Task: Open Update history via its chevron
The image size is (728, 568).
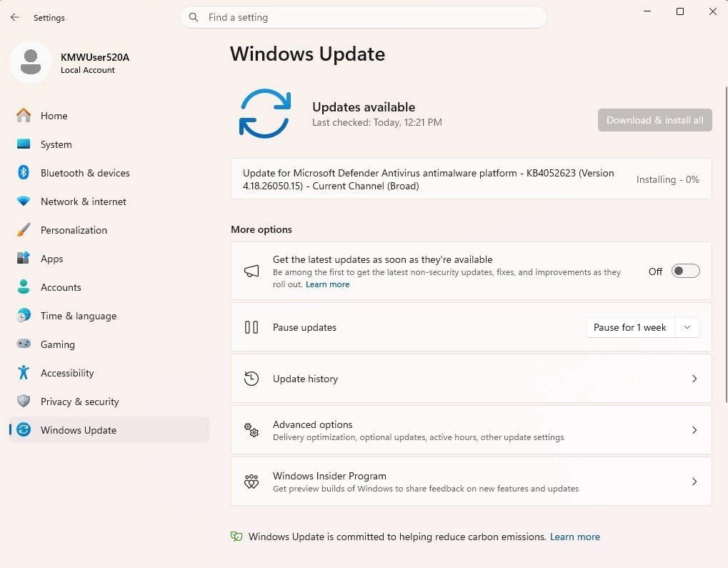Action: click(694, 379)
